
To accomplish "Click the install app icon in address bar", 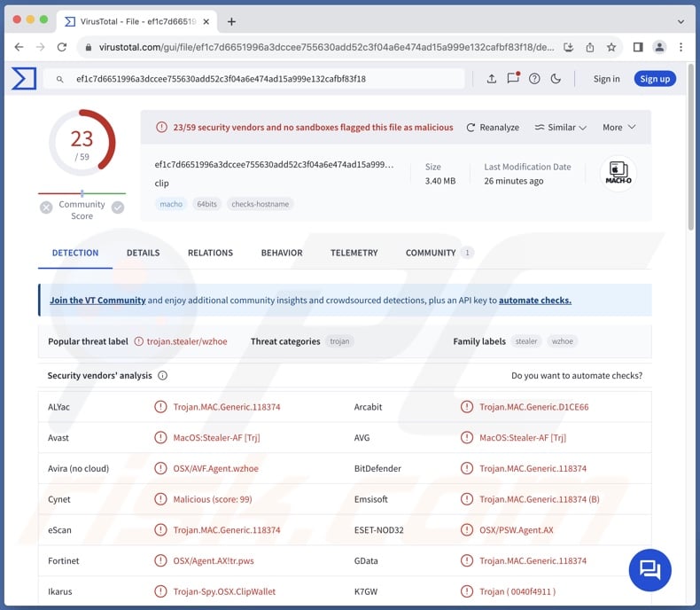I will (x=569, y=47).
